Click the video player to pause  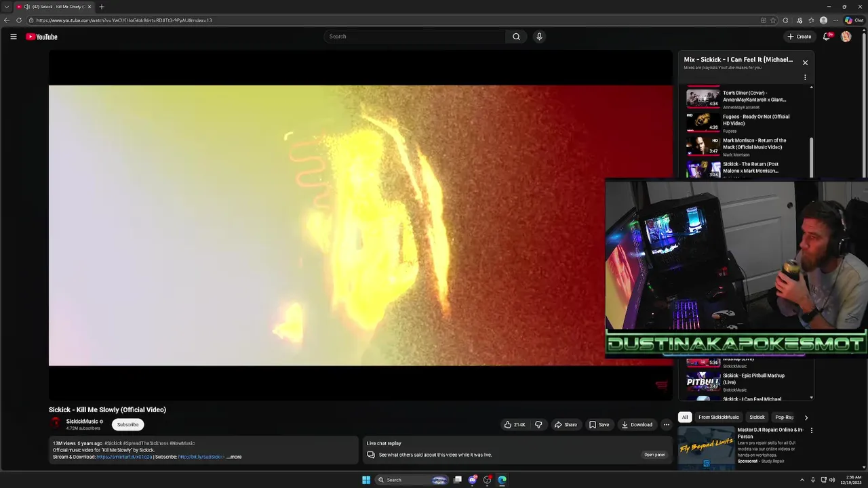(x=360, y=225)
